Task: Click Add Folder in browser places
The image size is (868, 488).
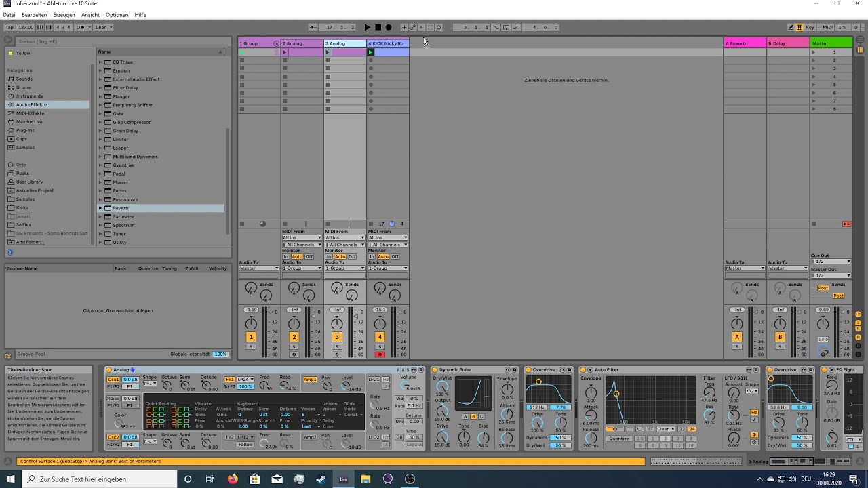Action: coord(29,242)
